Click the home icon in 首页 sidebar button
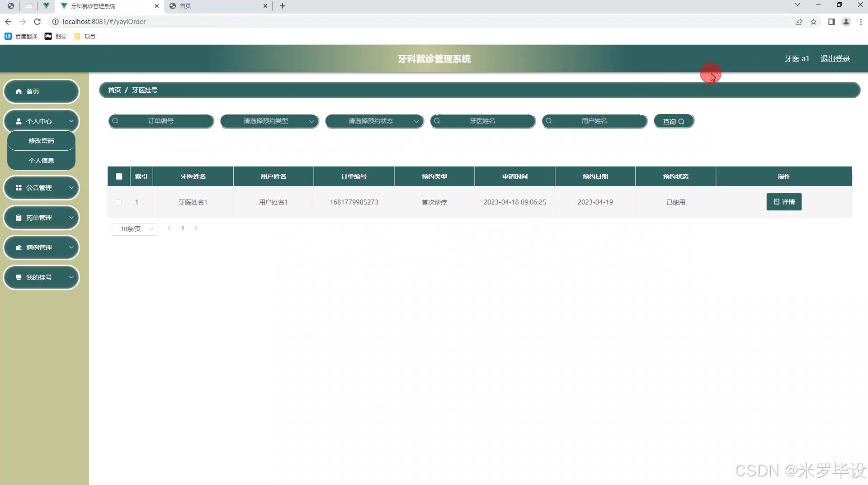868x485 pixels. [19, 91]
